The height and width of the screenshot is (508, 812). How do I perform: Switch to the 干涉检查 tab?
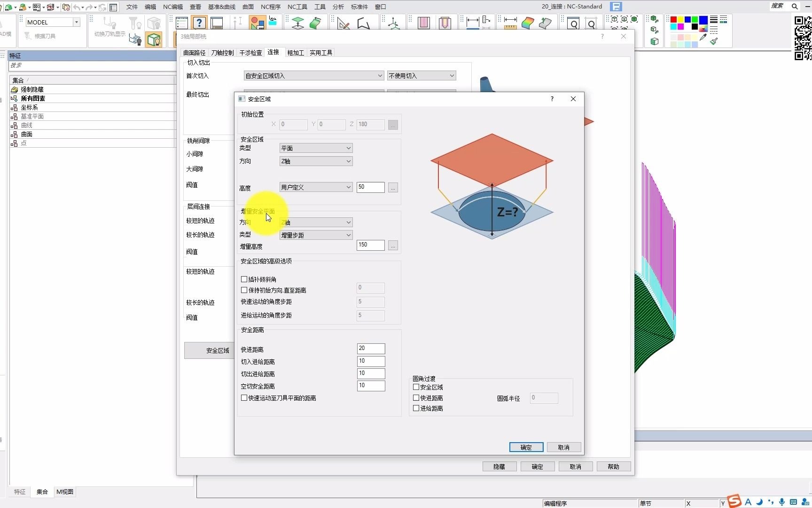pyautogui.click(x=250, y=53)
